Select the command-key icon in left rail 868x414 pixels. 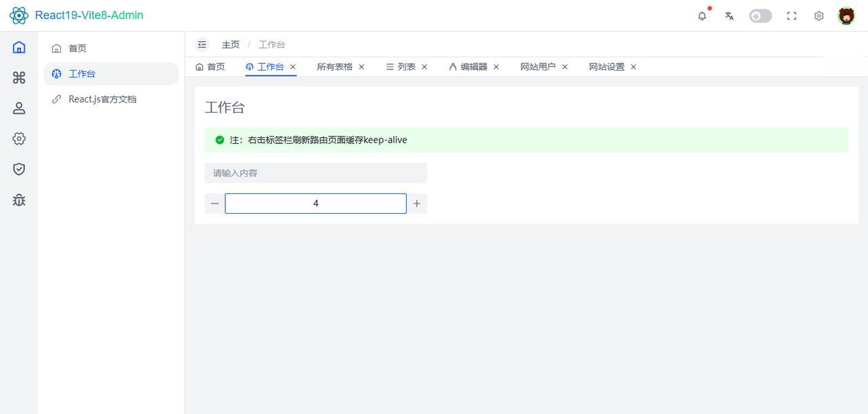pyautogui.click(x=19, y=77)
